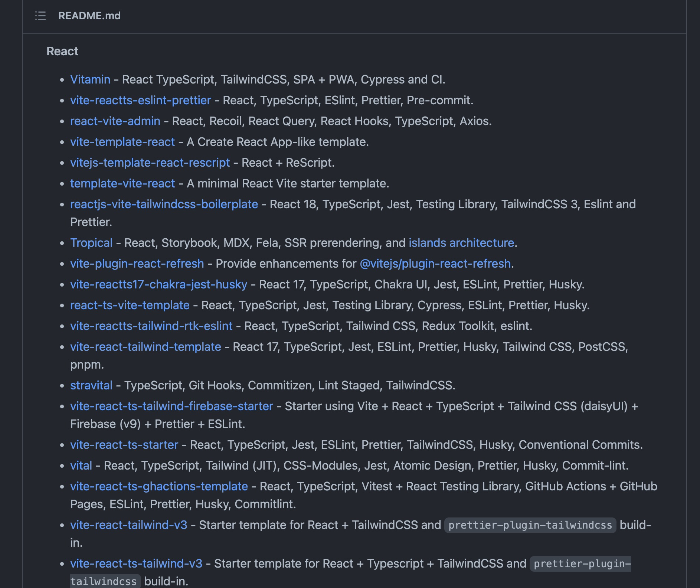The image size is (700, 588).
Task: Open the vite-template-react link
Action: click(x=122, y=142)
